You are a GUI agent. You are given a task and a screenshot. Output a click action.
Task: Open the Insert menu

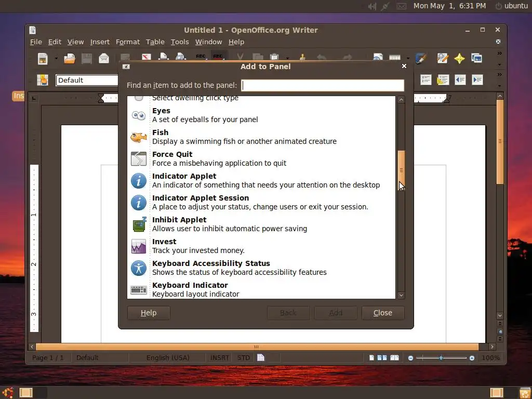(100, 42)
